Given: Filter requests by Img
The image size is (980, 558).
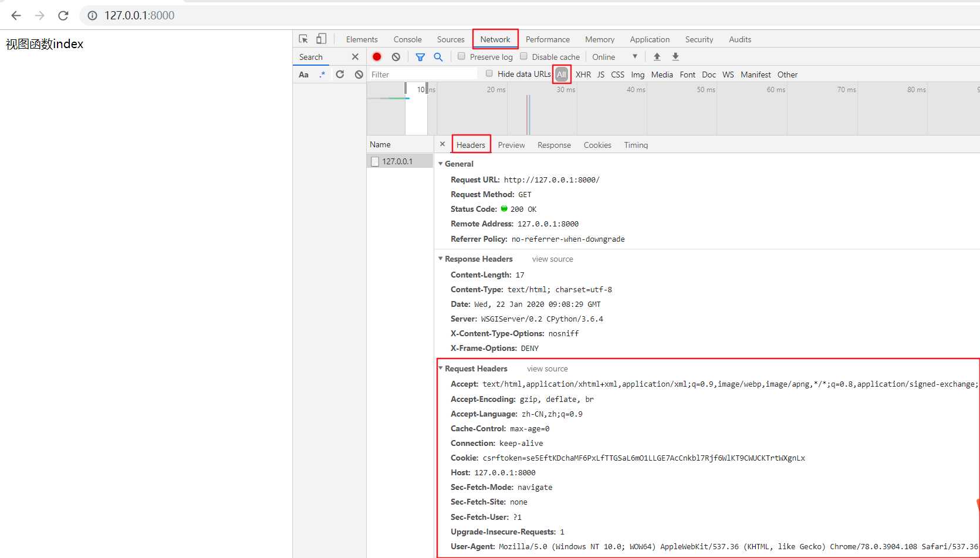Looking at the screenshot, I should 638,75.
